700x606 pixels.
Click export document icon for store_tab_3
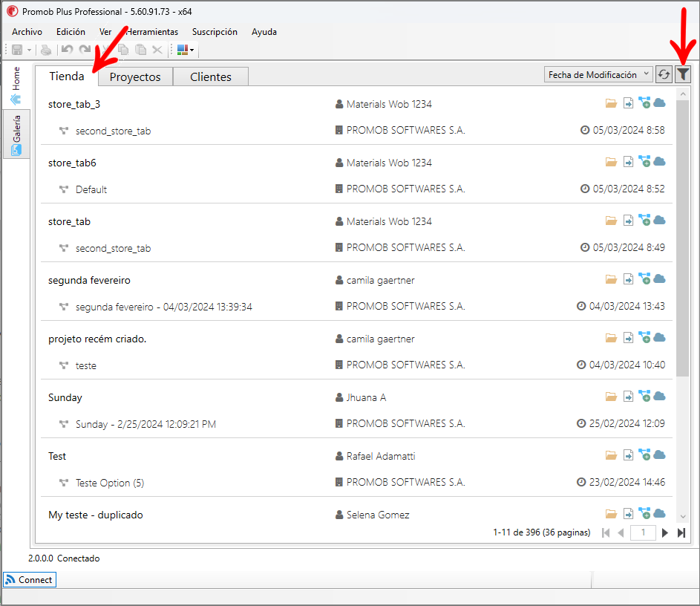click(628, 104)
